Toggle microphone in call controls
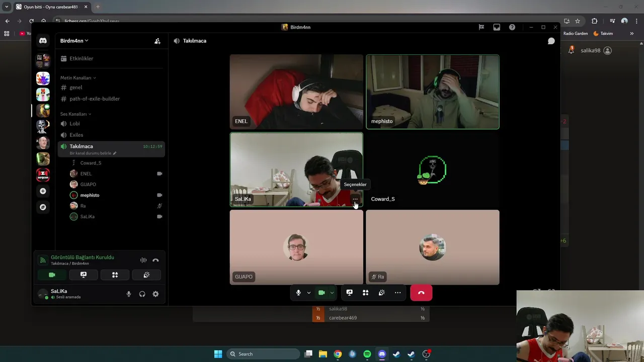Image resolution: width=644 pixels, height=362 pixels. (x=298, y=293)
